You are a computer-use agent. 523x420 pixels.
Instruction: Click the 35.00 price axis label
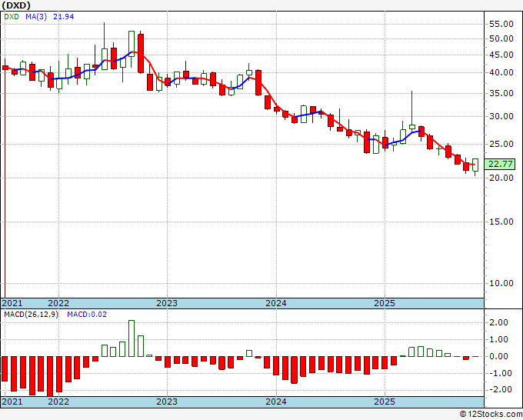(x=501, y=93)
